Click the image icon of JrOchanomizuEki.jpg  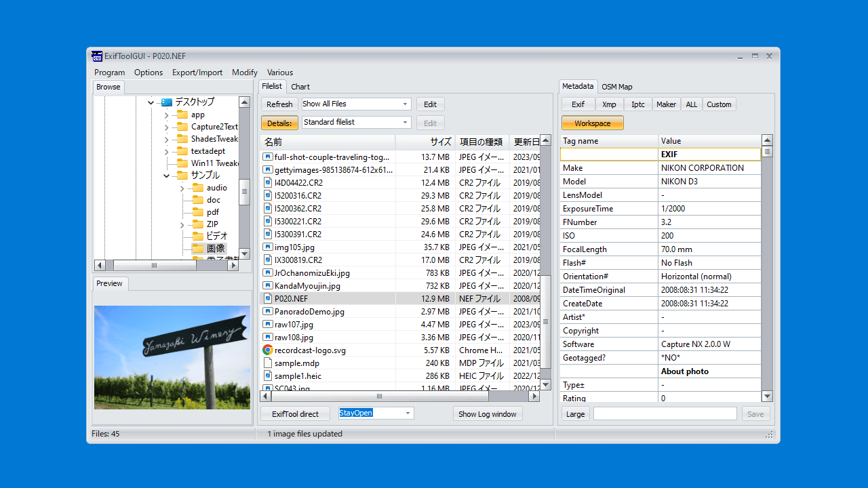click(x=268, y=273)
